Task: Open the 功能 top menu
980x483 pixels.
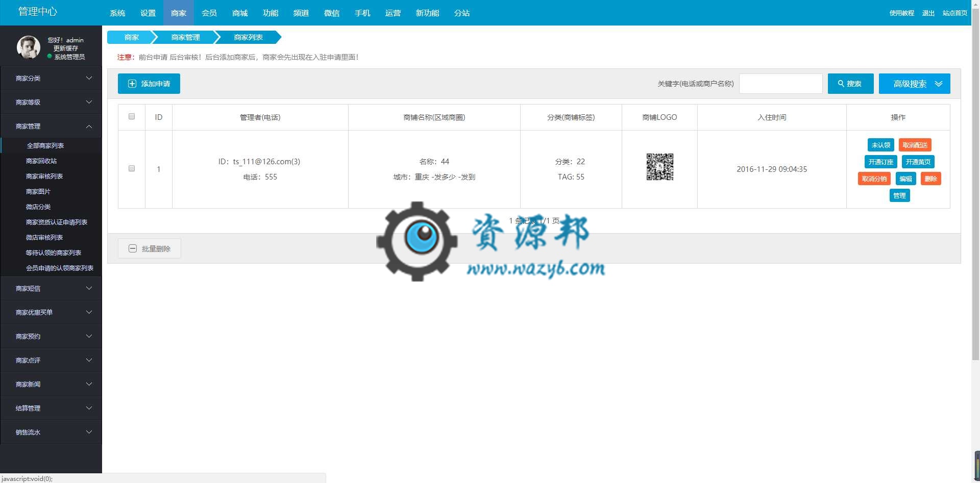Action: point(271,13)
